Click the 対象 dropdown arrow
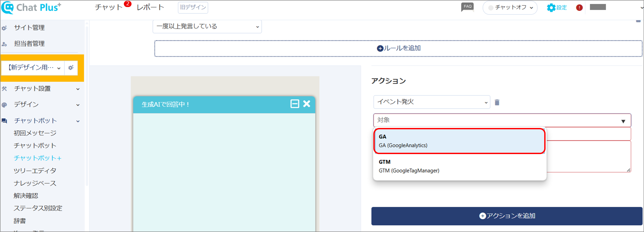This screenshot has height=232, width=644. click(x=623, y=121)
